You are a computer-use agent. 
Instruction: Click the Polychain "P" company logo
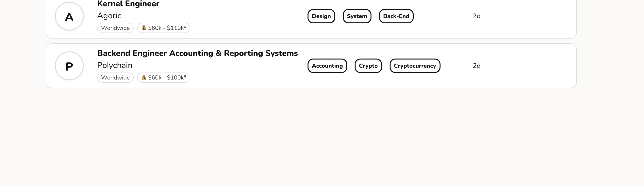pos(69,66)
